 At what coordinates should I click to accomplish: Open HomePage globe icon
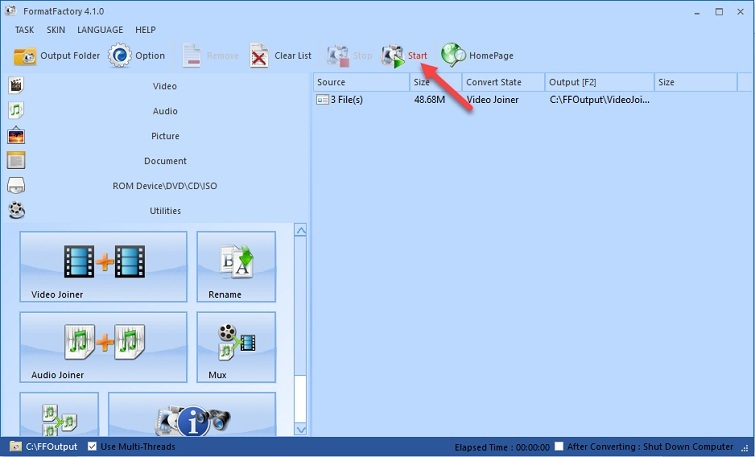coord(453,56)
